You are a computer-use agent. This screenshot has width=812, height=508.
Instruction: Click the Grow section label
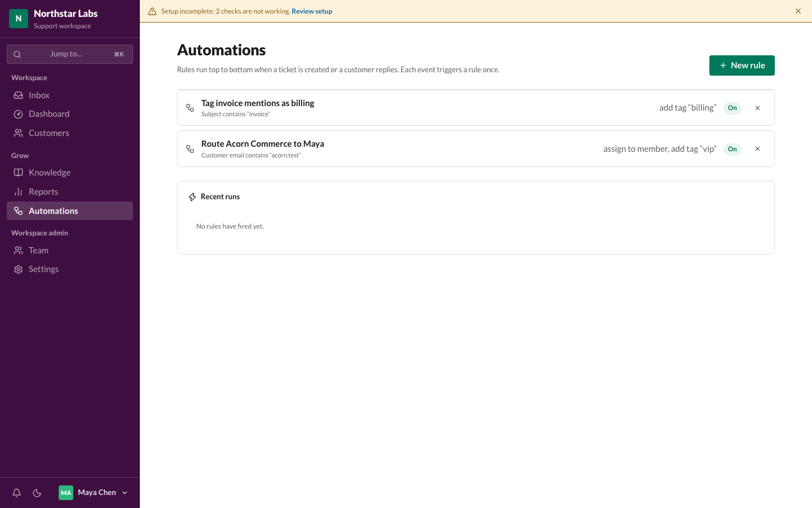pos(20,156)
